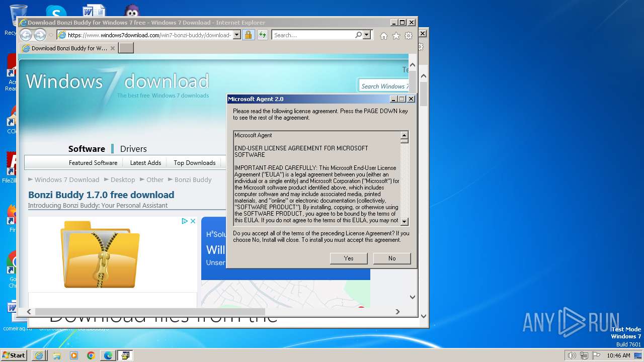Viewport: 644px width, 362px height.
Task: Click the license agreement scrollbar thumb
Action: [x=404, y=141]
